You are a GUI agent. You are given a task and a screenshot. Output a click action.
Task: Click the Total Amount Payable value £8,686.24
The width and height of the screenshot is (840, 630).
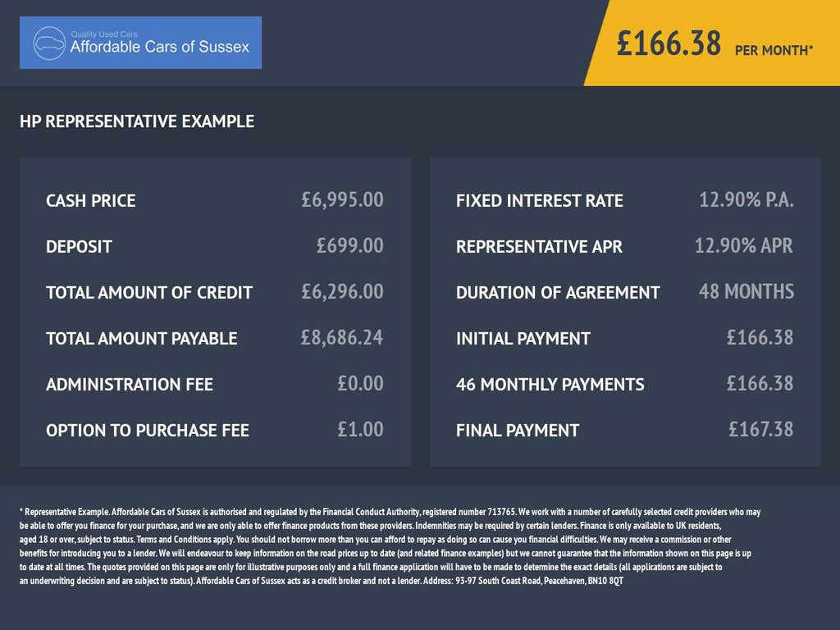pos(342,337)
